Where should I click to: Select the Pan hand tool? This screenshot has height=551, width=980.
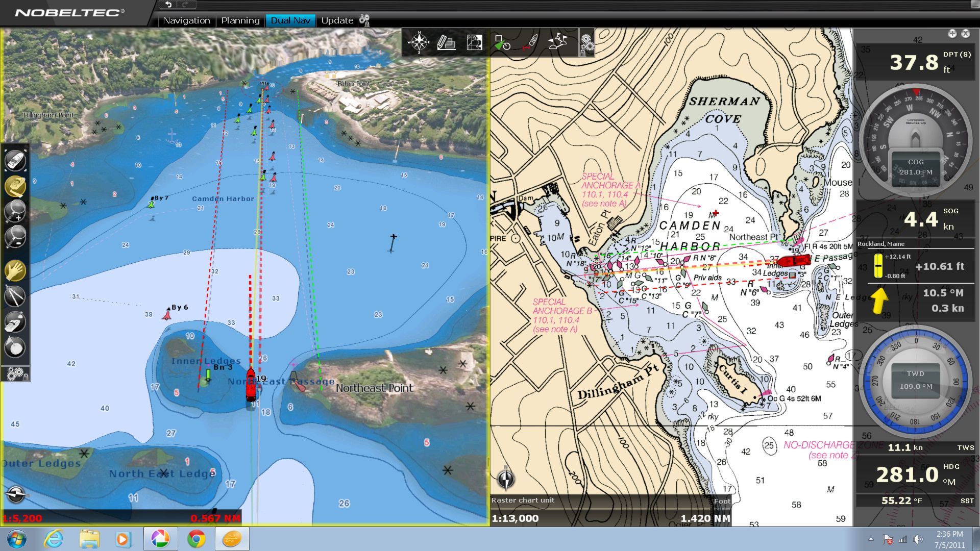[x=15, y=270]
